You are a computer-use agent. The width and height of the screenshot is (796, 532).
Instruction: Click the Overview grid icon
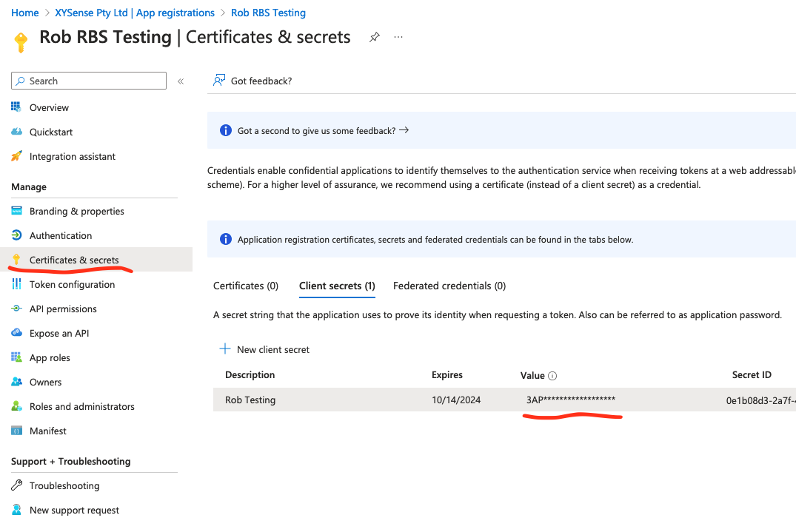16,107
